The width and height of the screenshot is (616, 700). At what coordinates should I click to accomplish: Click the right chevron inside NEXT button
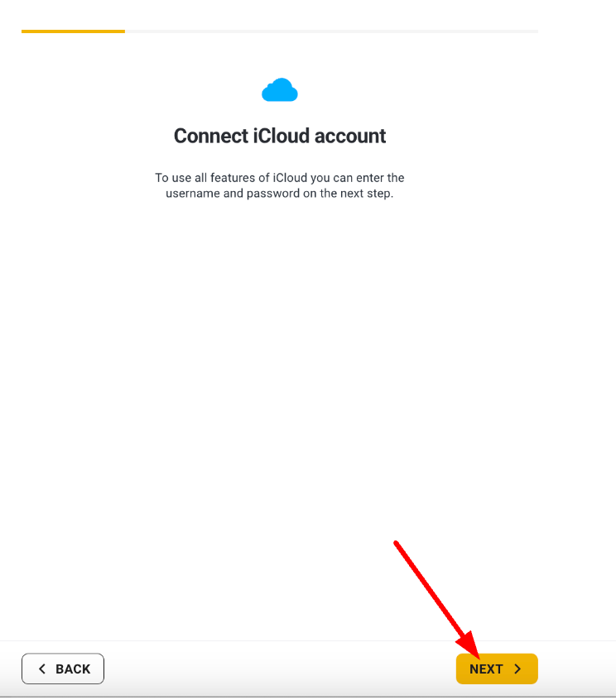tap(517, 669)
